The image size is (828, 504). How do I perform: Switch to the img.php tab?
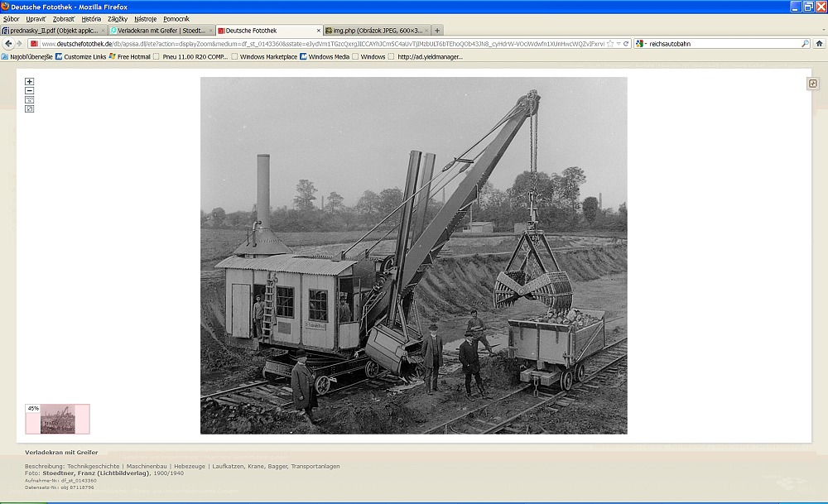tap(377, 31)
